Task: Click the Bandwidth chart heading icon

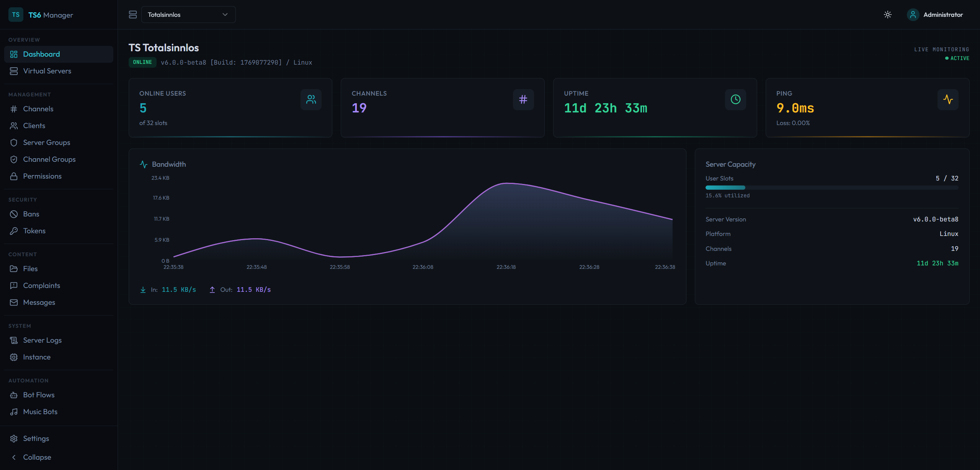Action: (x=144, y=164)
